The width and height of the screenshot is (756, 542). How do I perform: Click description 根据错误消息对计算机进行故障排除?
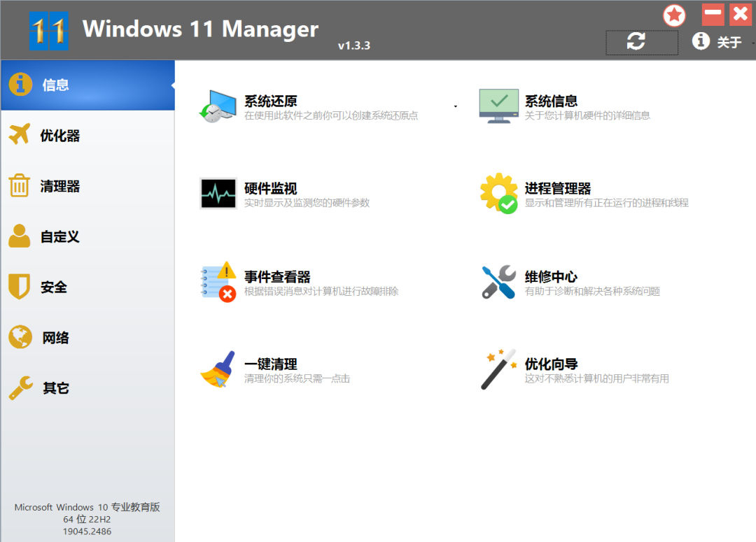[x=321, y=292]
